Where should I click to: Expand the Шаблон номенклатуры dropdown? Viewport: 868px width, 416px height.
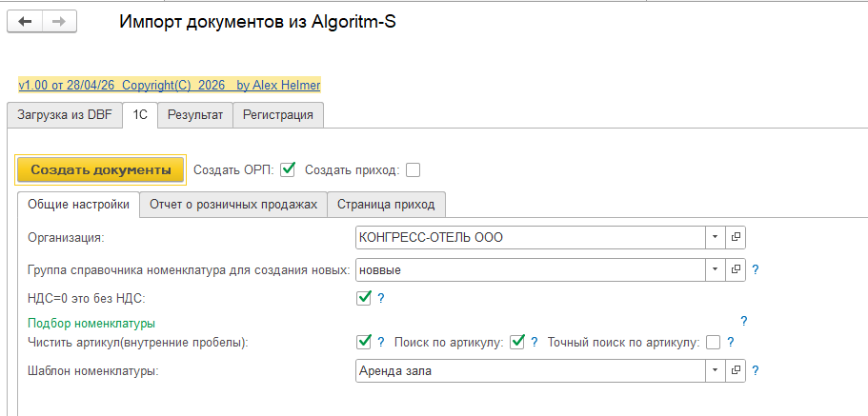(x=716, y=370)
